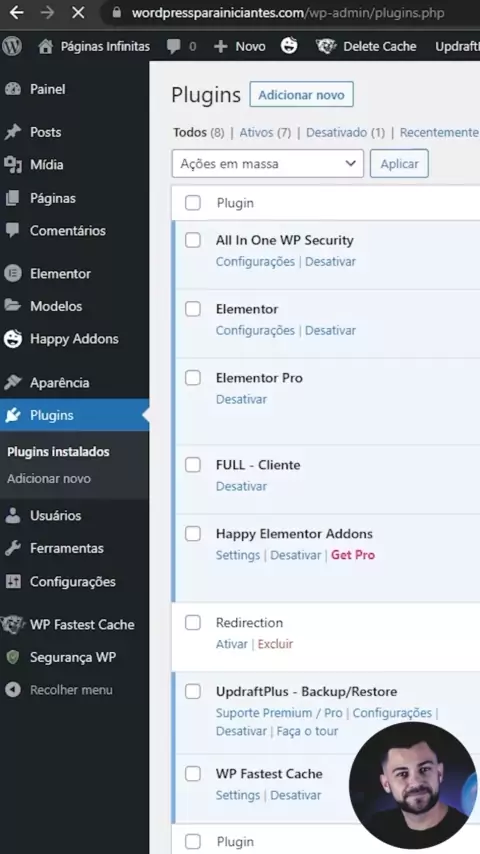Click the WordPress logo icon
Image resolution: width=480 pixels, height=854 pixels.
(x=12, y=46)
